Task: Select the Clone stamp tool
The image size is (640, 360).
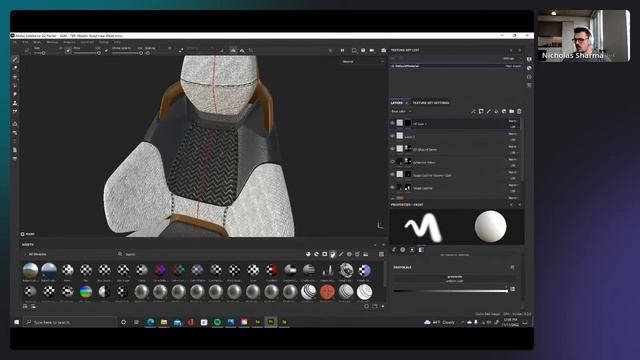Action: [15, 103]
